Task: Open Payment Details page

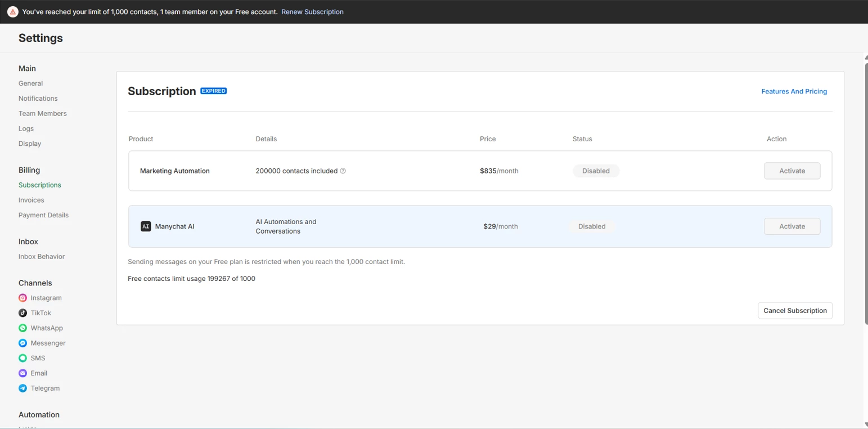Action: pyautogui.click(x=43, y=215)
